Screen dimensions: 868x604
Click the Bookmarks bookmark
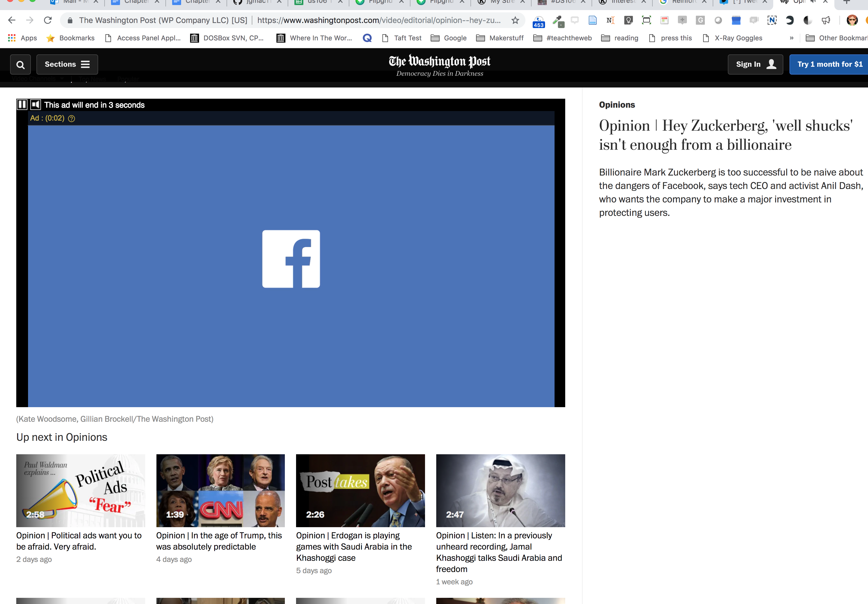tap(70, 38)
